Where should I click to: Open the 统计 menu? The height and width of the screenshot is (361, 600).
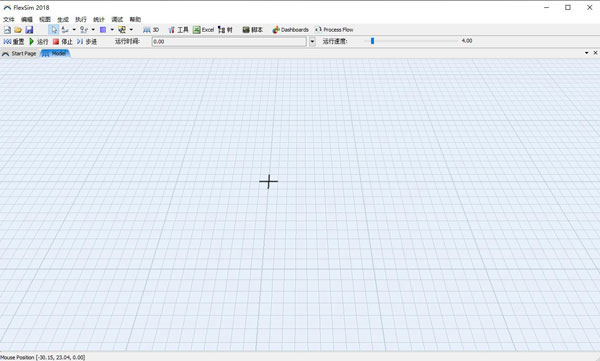(99, 19)
